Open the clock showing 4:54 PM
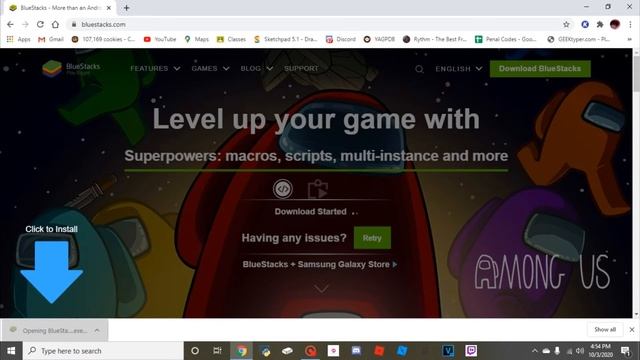Viewport: 640px width, 360px height. (x=600, y=351)
